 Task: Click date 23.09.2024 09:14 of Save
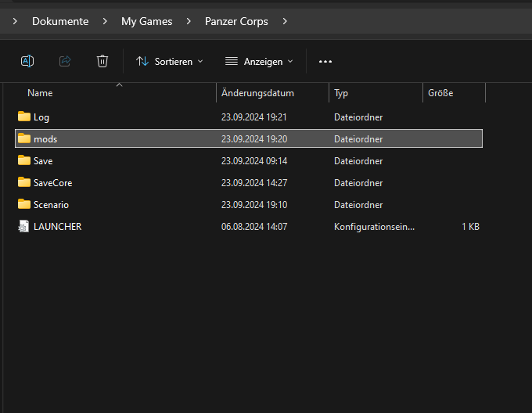coord(254,161)
